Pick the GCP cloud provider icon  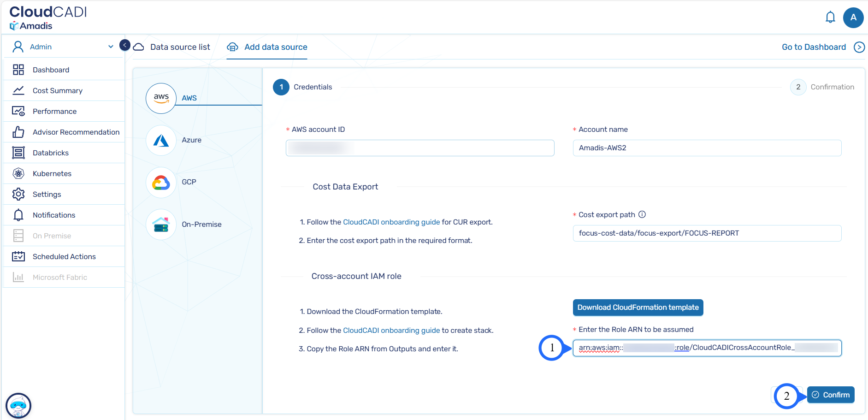(x=161, y=183)
